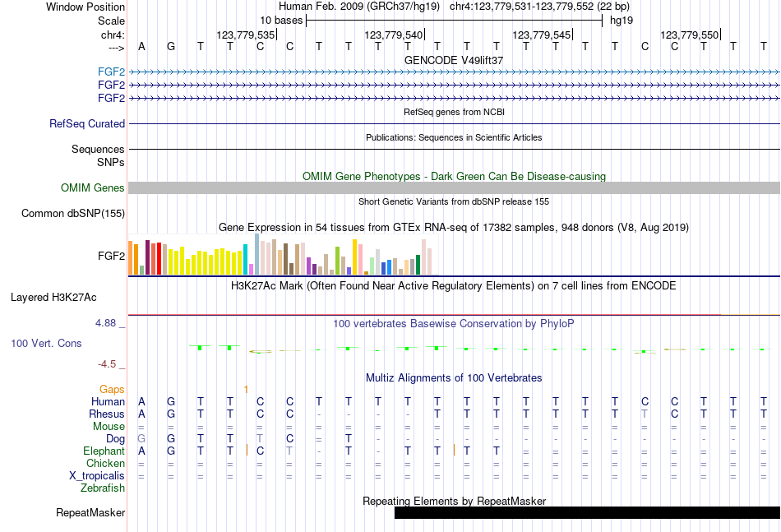781x532 pixels.
Task: Click Repeating Elements by RepeatMasker title
Action: coord(454,501)
